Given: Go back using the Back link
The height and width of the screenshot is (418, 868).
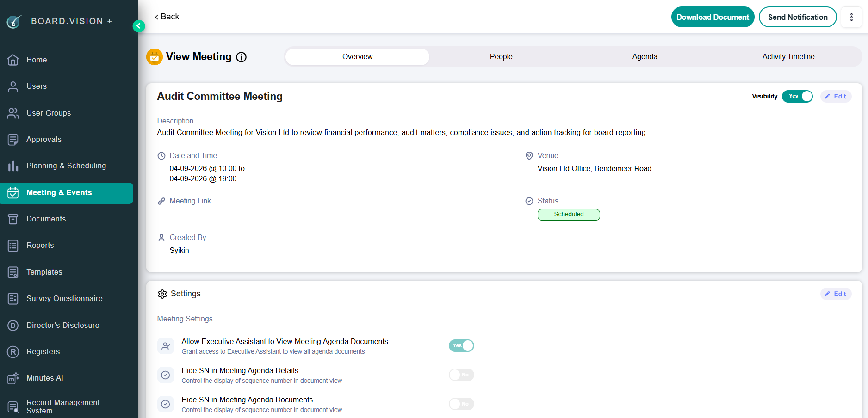Looking at the screenshot, I should click(x=167, y=17).
